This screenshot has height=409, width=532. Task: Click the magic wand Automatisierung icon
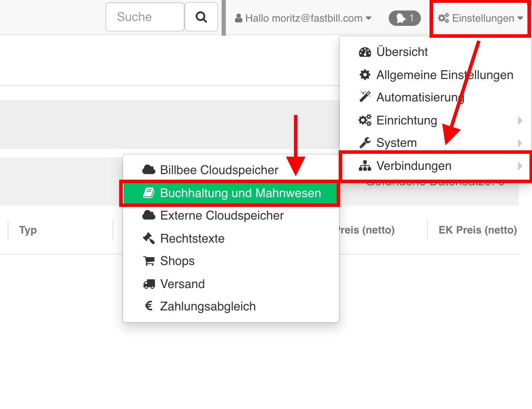point(365,97)
